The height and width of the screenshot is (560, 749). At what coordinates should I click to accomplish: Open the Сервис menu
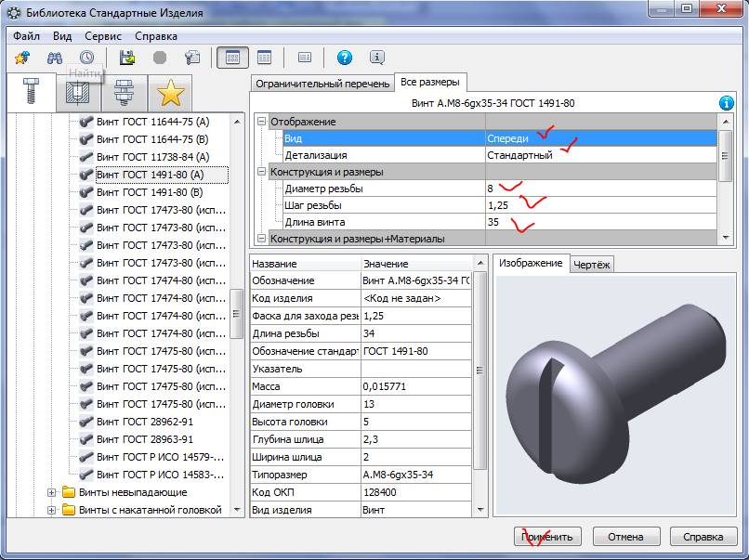coord(103,36)
